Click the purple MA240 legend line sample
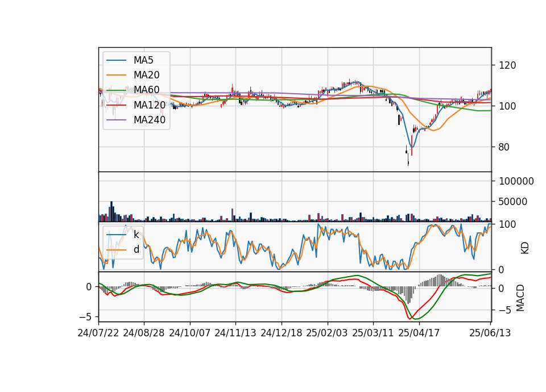The height and width of the screenshot is (392, 546). tap(116, 120)
